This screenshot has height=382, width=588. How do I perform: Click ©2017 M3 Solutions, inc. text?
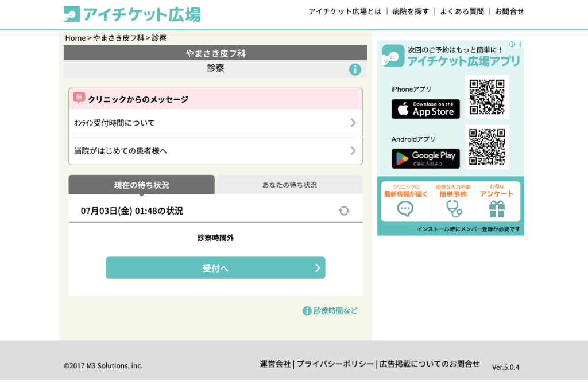[103, 366]
